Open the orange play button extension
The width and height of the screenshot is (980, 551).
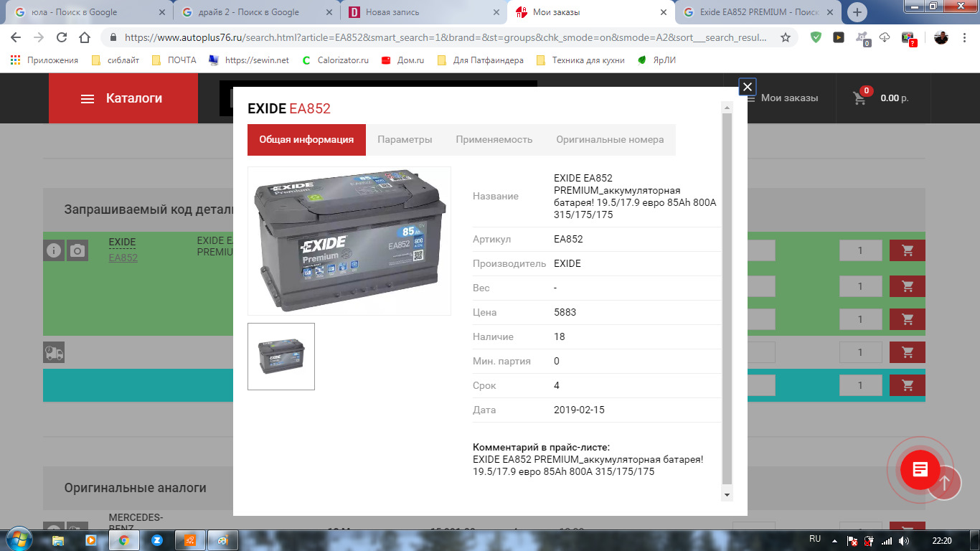[839, 37]
